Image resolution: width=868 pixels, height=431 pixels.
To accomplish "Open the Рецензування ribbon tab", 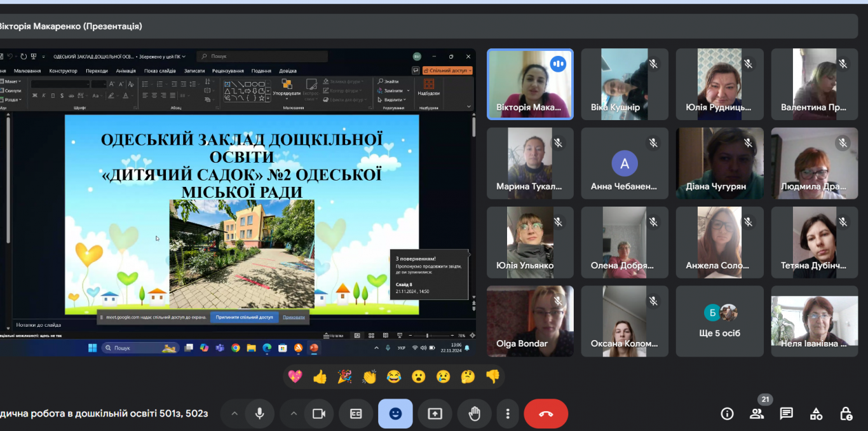I will (228, 71).
